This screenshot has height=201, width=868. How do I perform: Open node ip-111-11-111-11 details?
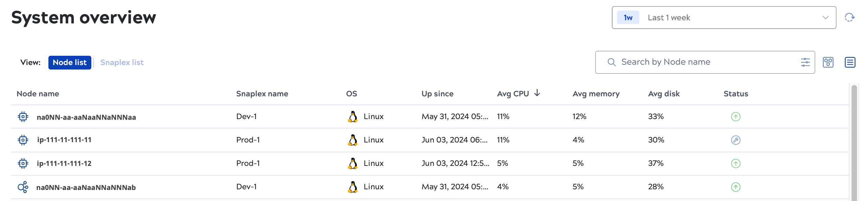click(64, 140)
